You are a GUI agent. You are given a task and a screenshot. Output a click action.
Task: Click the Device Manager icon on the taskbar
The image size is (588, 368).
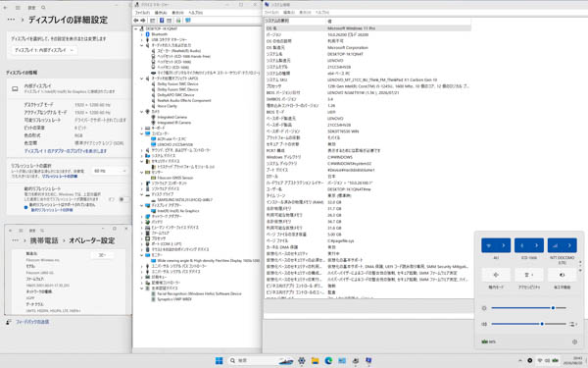click(x=355, y=360)
